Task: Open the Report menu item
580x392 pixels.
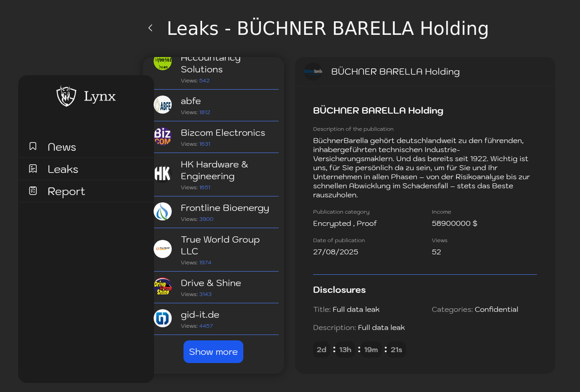Action: (x=86, y=191)
